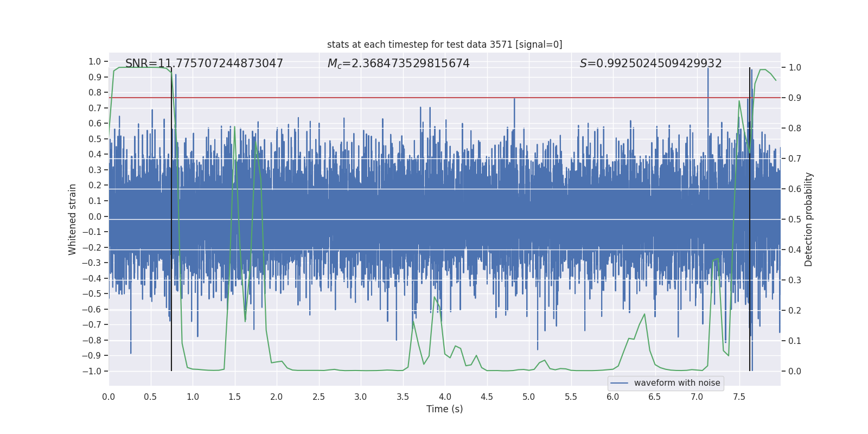Image resolution: width=868 pixels, height=434 pixels.
Task: Select the 4.5 tick on the Time axis
Action: pyautogui.click(x=487, y=397)
